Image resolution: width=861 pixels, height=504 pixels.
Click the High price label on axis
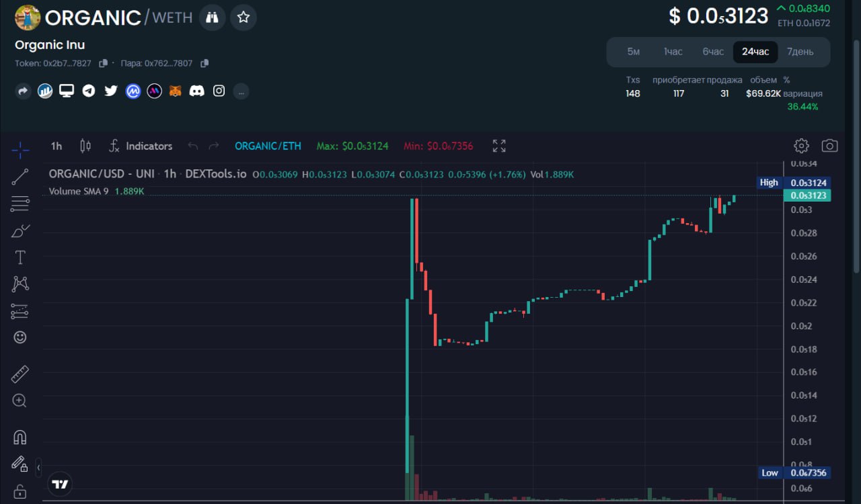[769, 183]
